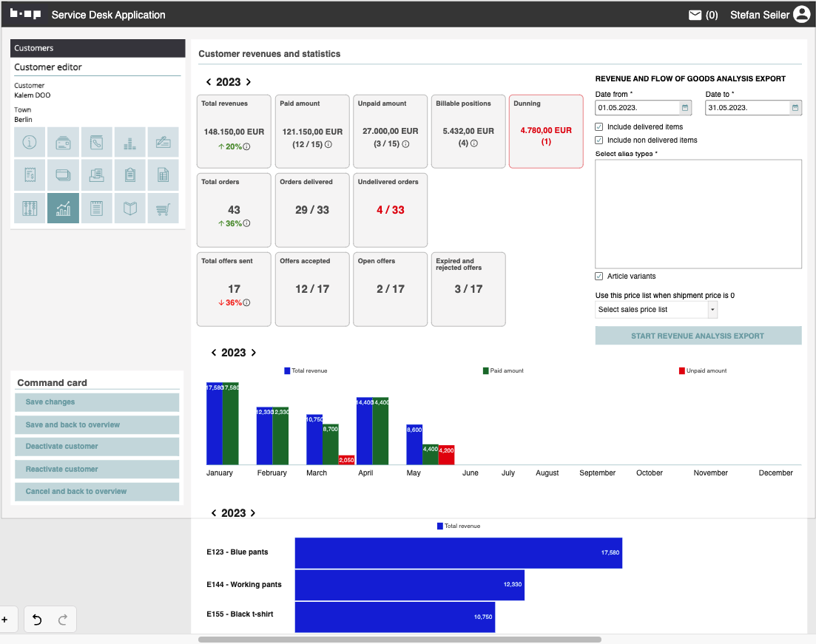Click the phone book contacts icon tile

pos(97,142)
